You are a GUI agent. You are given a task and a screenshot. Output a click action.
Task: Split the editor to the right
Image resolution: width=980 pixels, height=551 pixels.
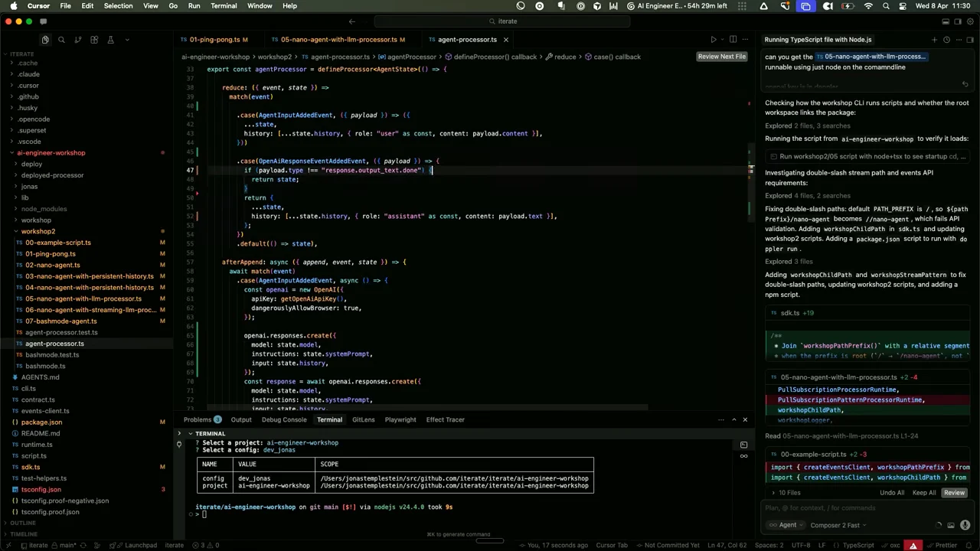(733, 40)
